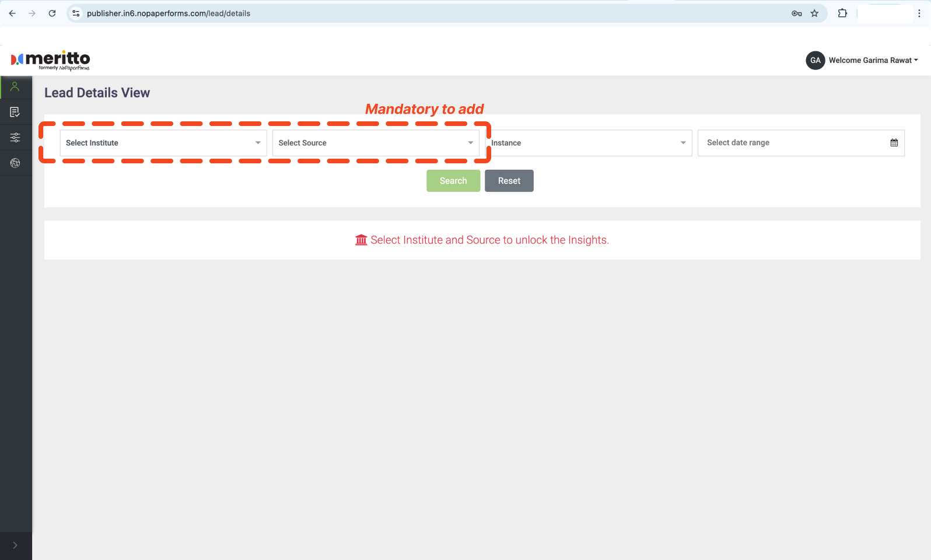Click the green Search button
Viewport: 931px width, 560px height.
(x=453, y=181)
